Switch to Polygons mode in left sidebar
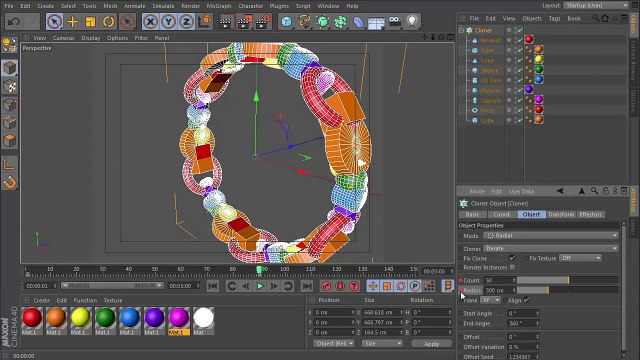Viewport: 640px width, 360px height. 9,140
